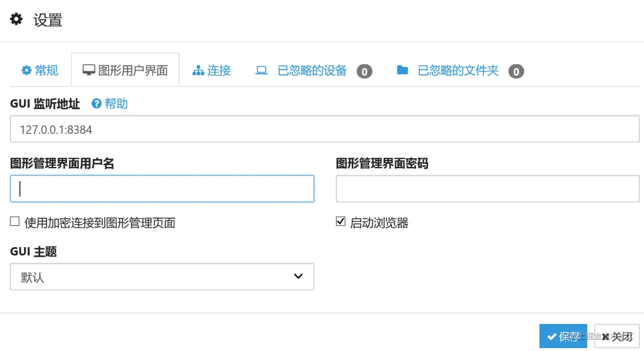Click the gear icon on 常规 tab
Image resolution: width=644 pixels, height=351 pixels.
click(26, 70)
